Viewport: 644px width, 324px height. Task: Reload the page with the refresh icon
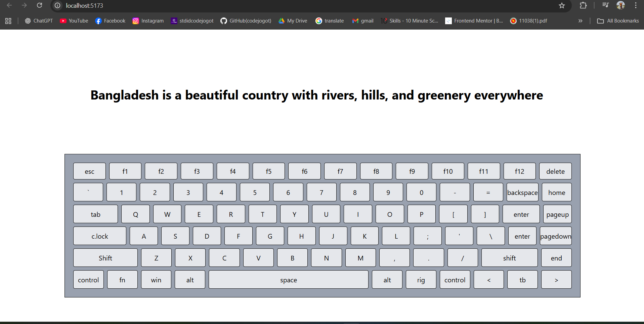39,5
